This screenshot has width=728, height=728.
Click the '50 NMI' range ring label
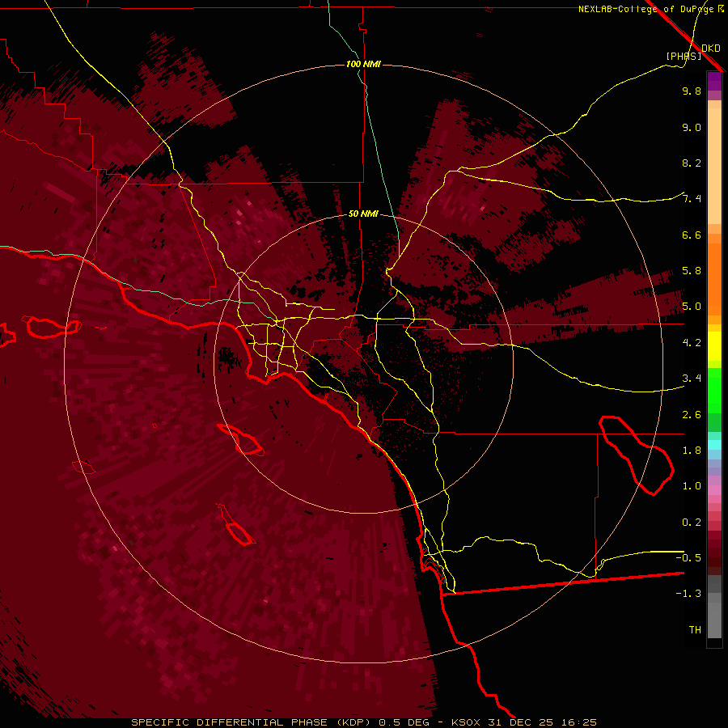click(363, 214)
